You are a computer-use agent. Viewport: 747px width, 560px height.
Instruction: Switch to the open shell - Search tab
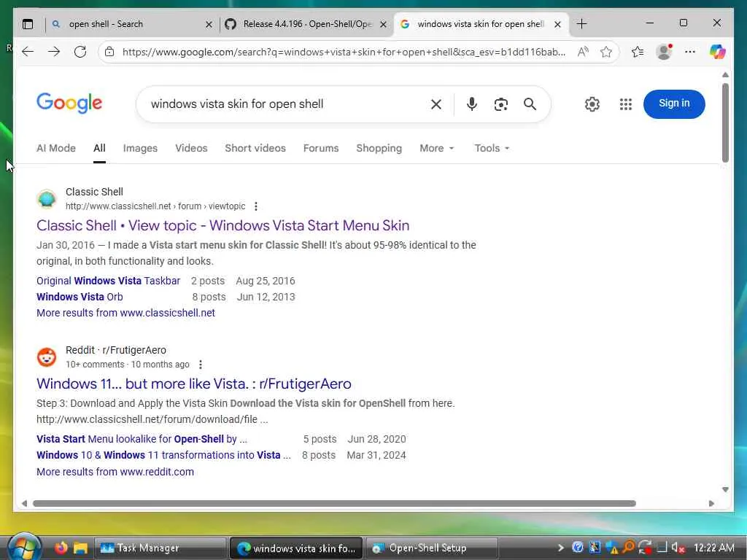pos(131,24)
